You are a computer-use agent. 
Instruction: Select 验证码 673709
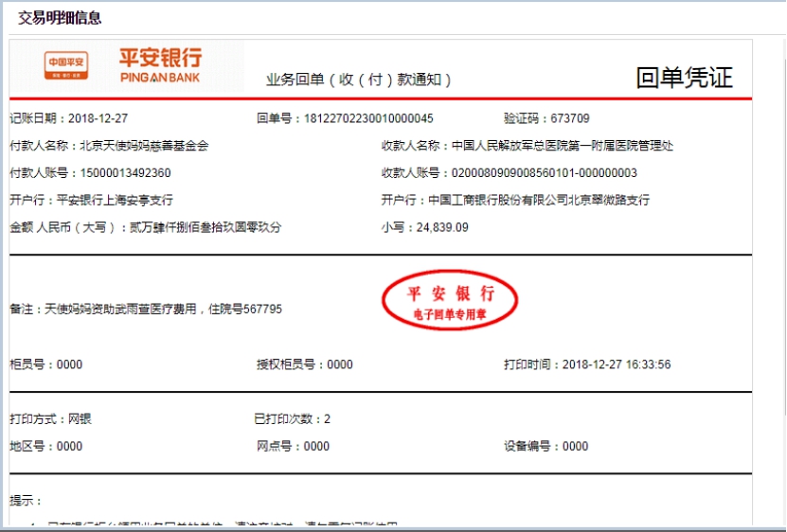pos(546,118)
